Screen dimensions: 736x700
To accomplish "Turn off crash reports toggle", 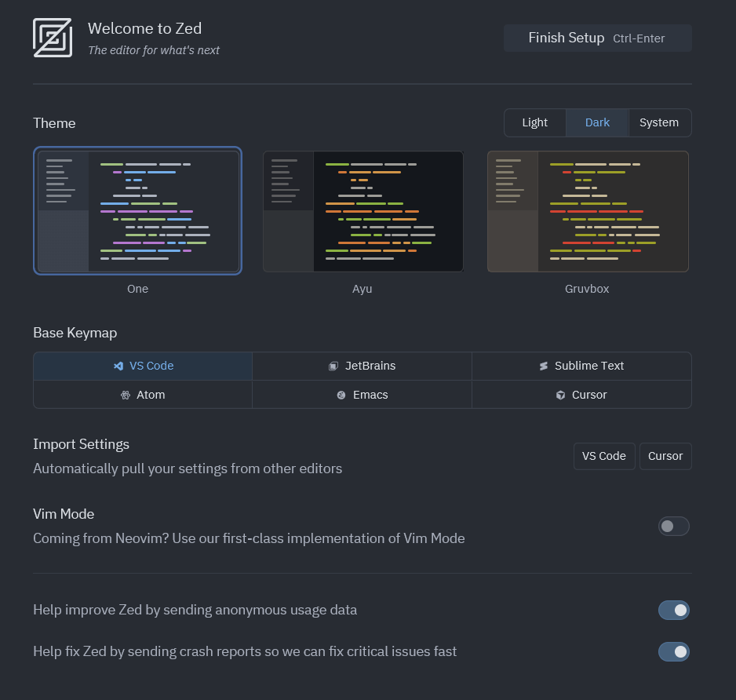I will [x=673, y=651].
